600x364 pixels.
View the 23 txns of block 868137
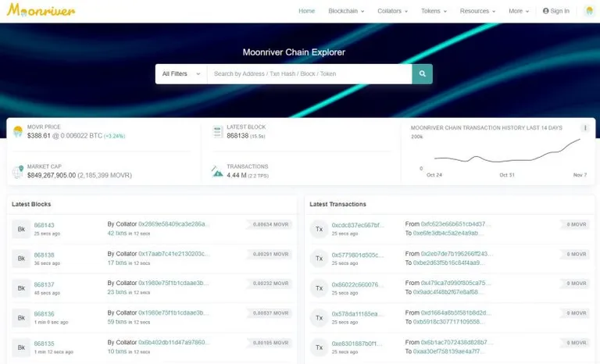pos(116,292)
